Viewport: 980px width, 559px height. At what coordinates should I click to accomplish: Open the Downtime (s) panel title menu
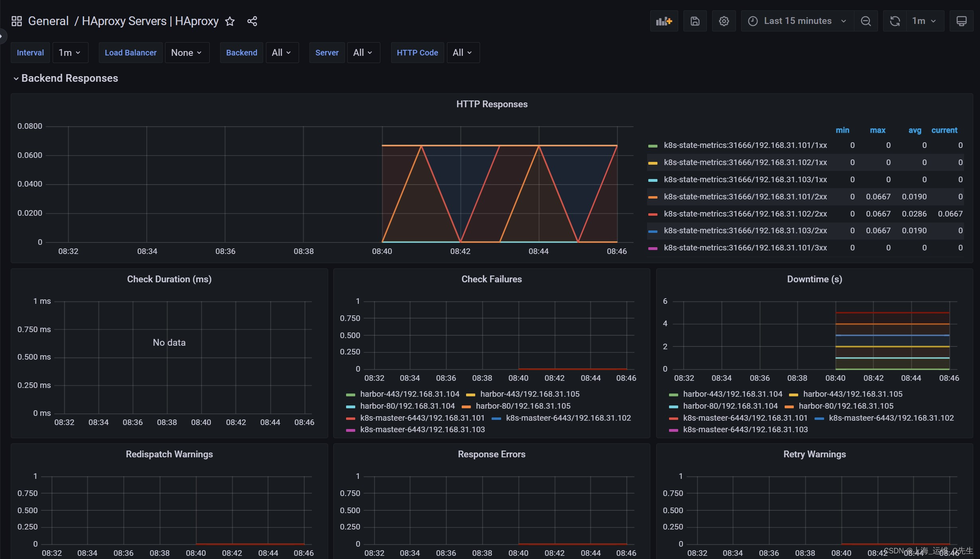pos(815,279)
